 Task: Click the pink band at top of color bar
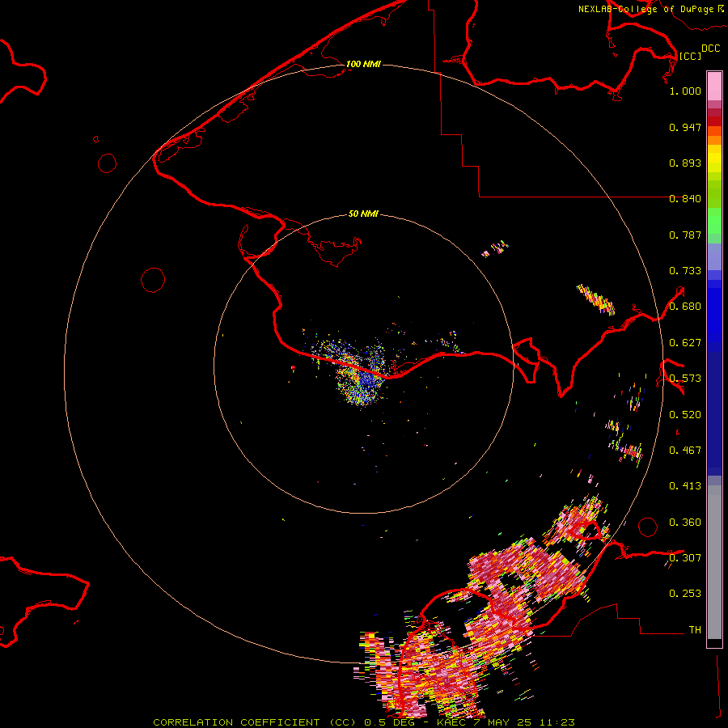(714, 87)
